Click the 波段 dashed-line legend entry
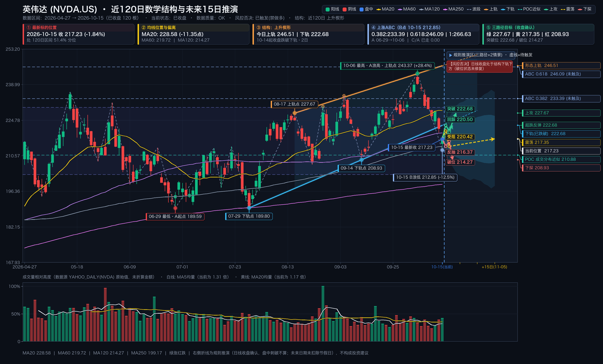This screenshot has height=364, width=603. [x=474, y=9]
